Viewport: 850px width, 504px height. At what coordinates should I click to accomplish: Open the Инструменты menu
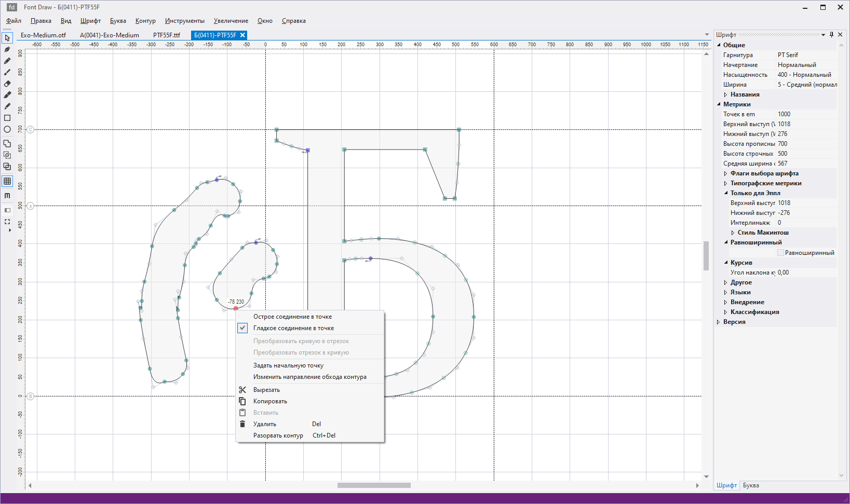[185, 21]
